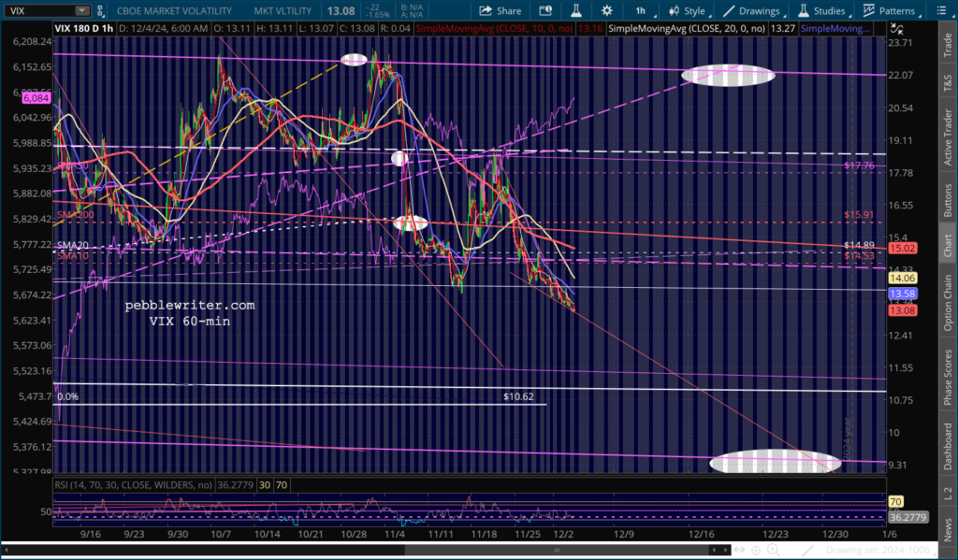Image resolution: width=958 pixels, height=560 pixels.
Task: Click the hamburger list menu icon in top-right corner
Action: 945,11
